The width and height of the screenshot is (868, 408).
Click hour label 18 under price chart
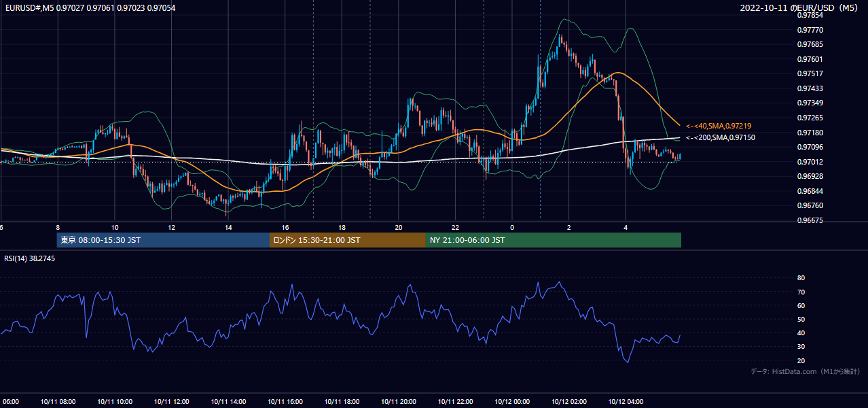point(342,228)
